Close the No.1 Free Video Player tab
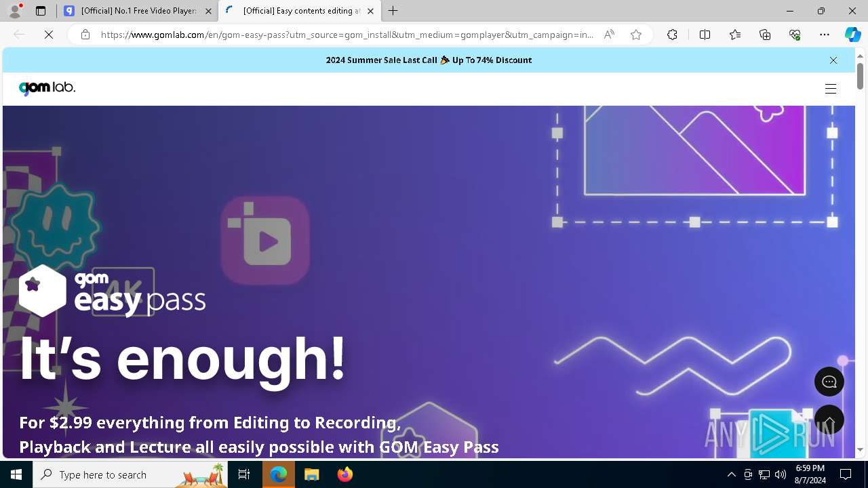868x488 pixels. pyautogui.click(x=208, y=11)
